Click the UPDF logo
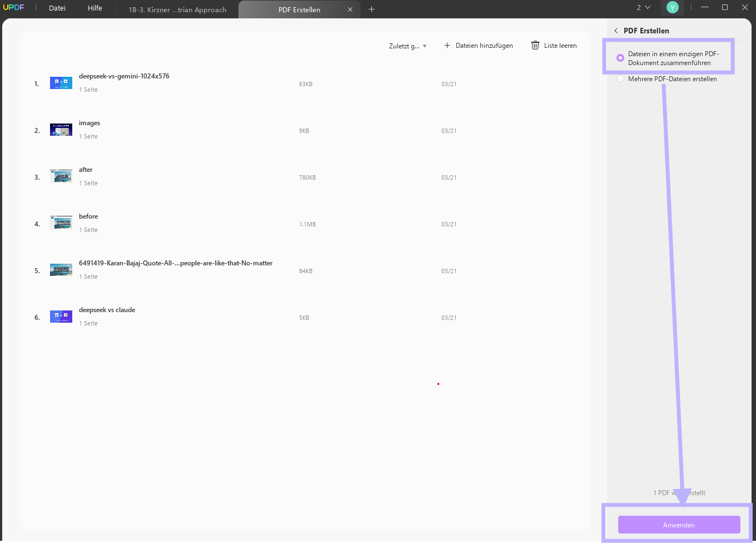756x543 pixels. tap(13, 8)
